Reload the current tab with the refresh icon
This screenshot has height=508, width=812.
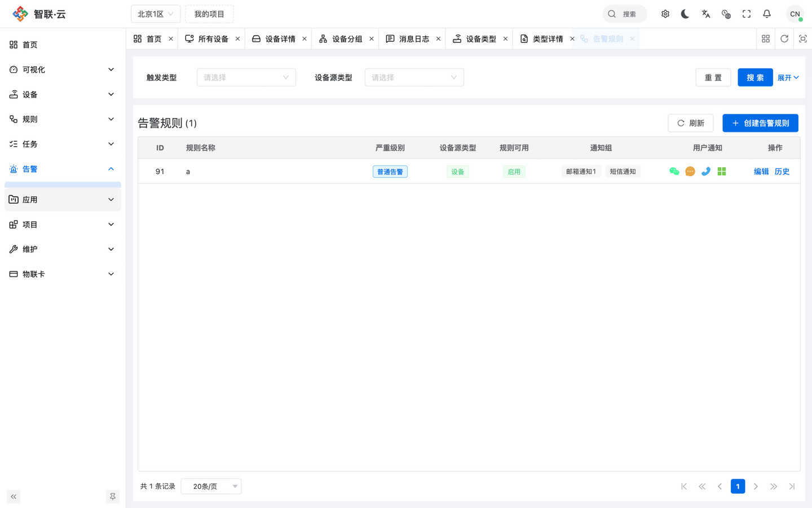coord(784,39)
